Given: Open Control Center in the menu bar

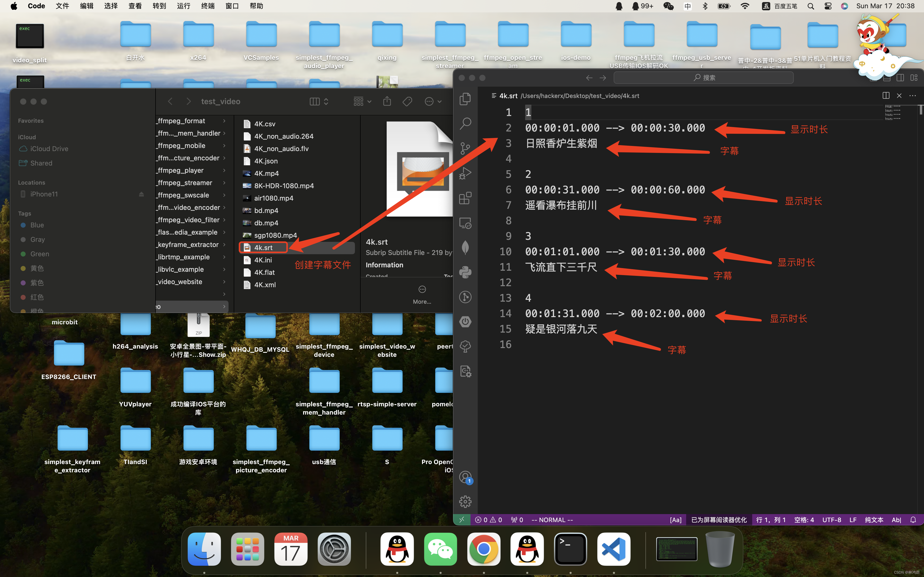Looking at the screenshot, I should pos(828,6).
